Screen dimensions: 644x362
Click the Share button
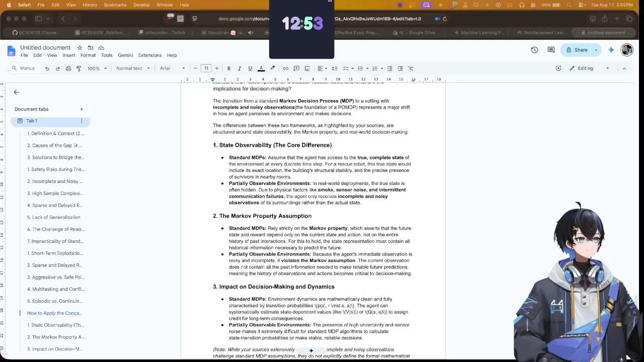click(x=577, y=50)
